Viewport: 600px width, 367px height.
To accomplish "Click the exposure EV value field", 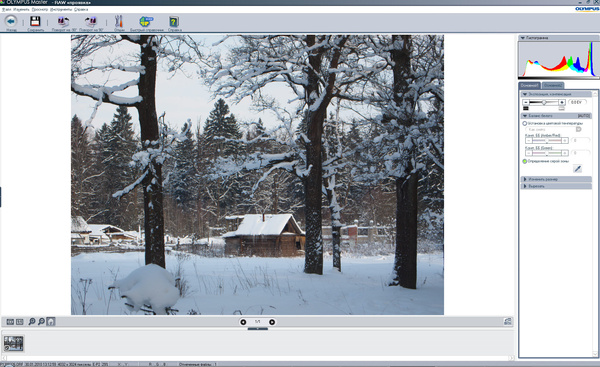I will (577, 102).
